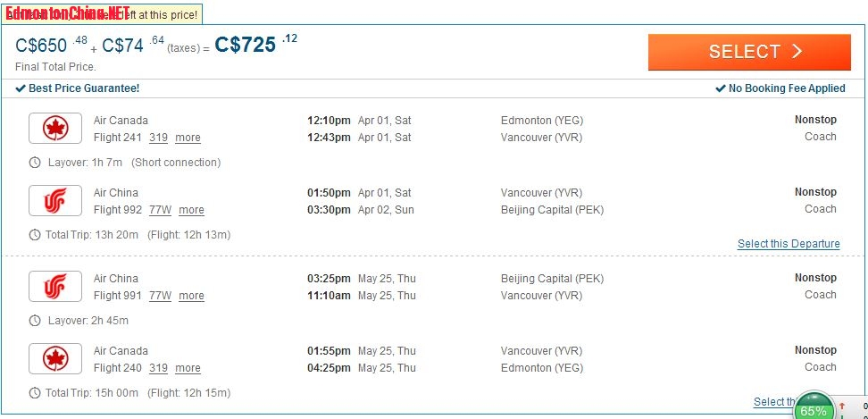Click 77W aircraft link on Flight 991

tap(161, 296)
